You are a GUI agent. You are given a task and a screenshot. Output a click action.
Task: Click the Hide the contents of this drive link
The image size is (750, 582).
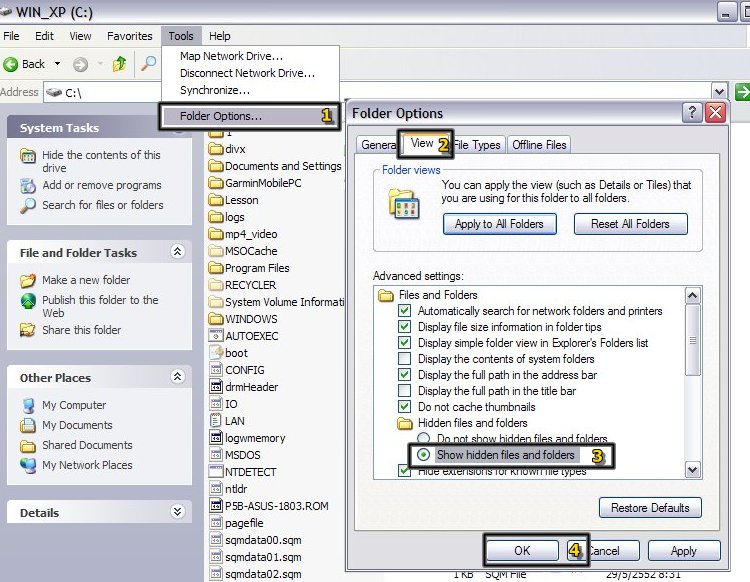coord(101,161)
